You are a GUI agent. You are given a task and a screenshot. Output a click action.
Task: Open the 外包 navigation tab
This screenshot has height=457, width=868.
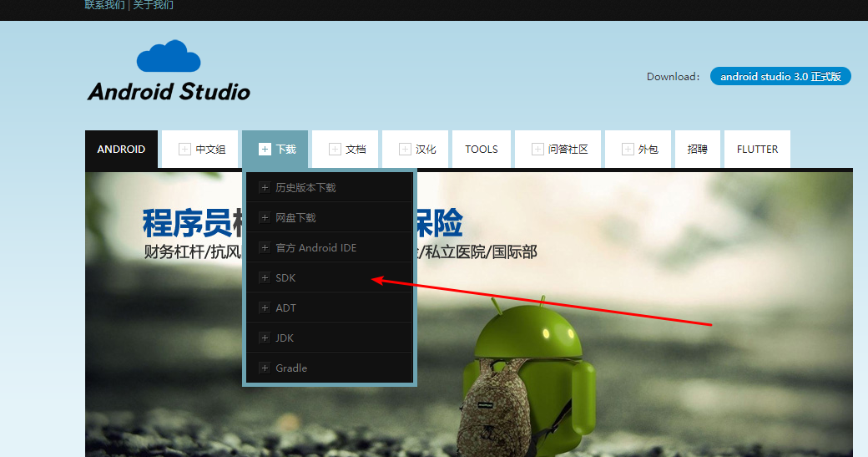click(638, 149)
